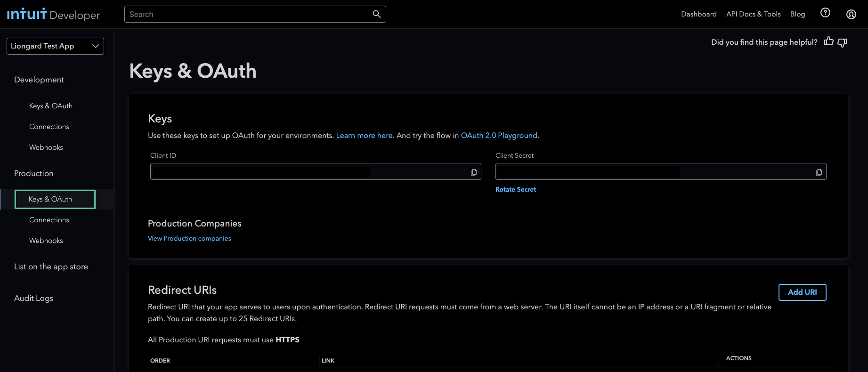Click the LINK column header

click(x=328, y=361)
